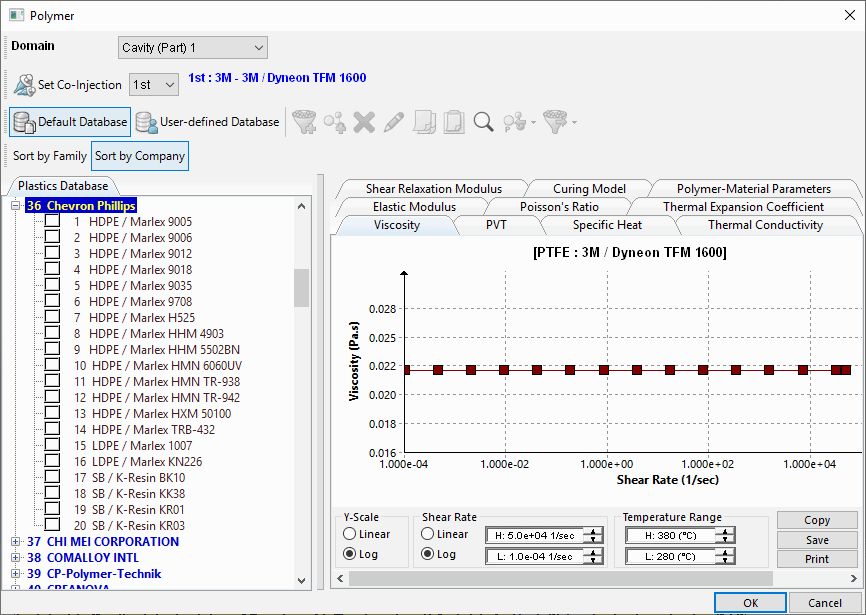866x615 pixels.
Task: Switch to the Elastic Modulus tab
Action: click(414, 207)
